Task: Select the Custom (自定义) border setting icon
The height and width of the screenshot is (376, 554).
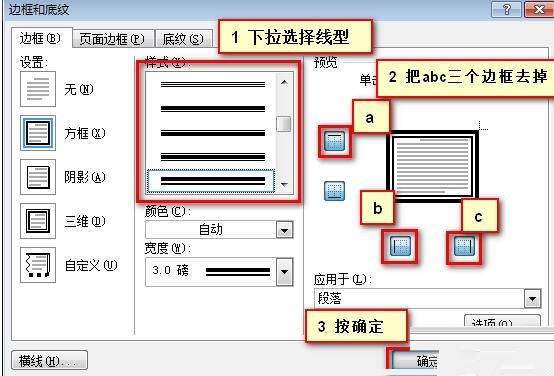Action: 38,265
